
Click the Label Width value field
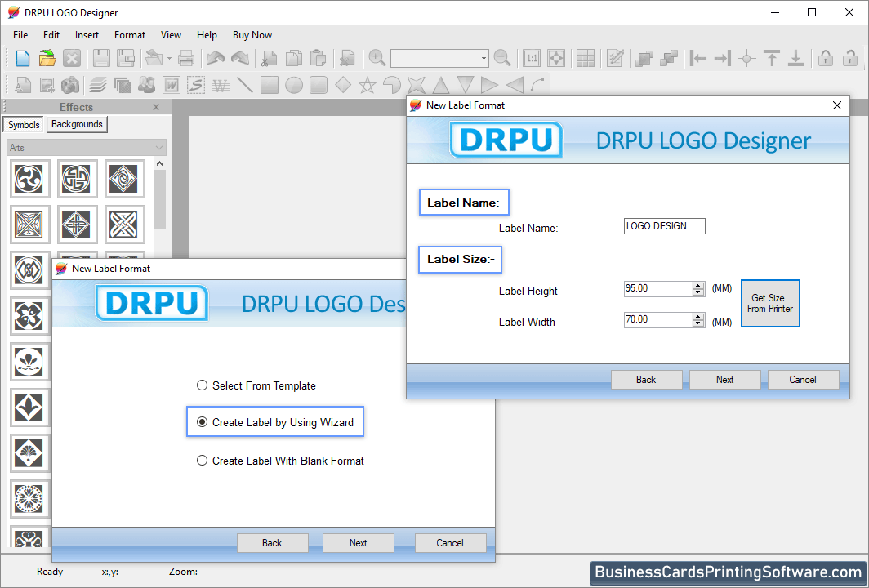657,320
